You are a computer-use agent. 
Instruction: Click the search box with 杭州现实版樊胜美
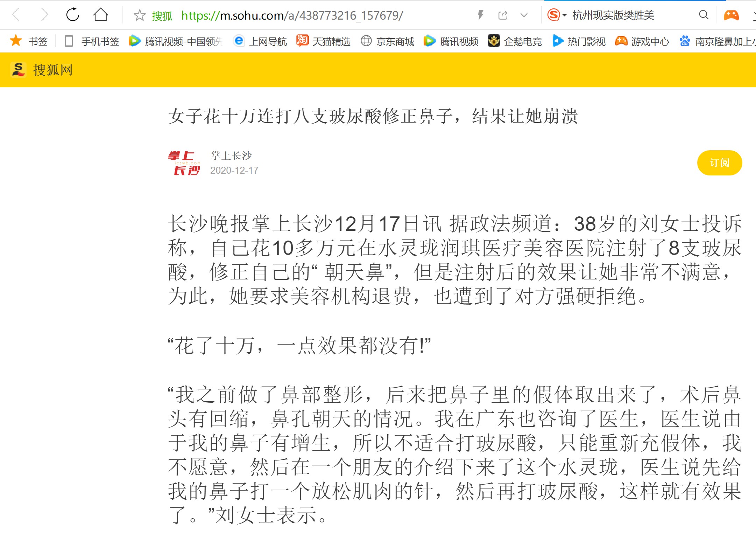click(613, 15)
